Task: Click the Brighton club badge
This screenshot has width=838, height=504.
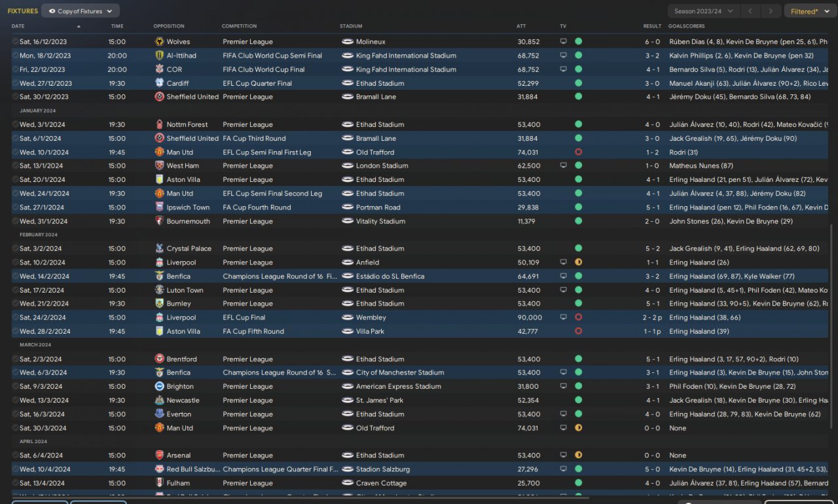Action: coord(159,387)
